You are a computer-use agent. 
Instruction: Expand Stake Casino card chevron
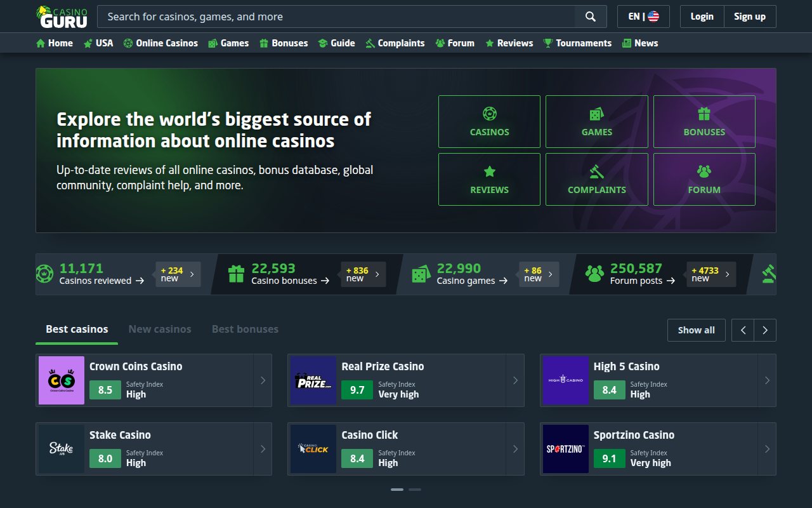click(263, 449)
